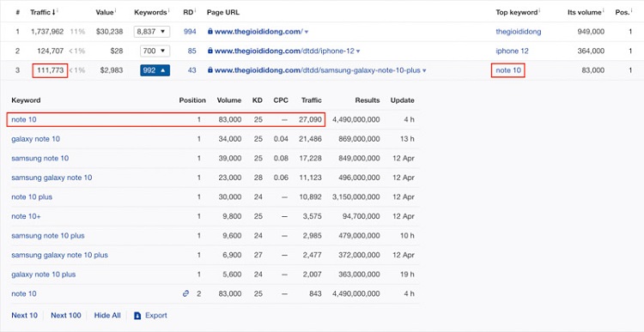Open keyword samsung galaxy note 10 plus
Viewport: 644px width, 332px height.
click(59, 255)
